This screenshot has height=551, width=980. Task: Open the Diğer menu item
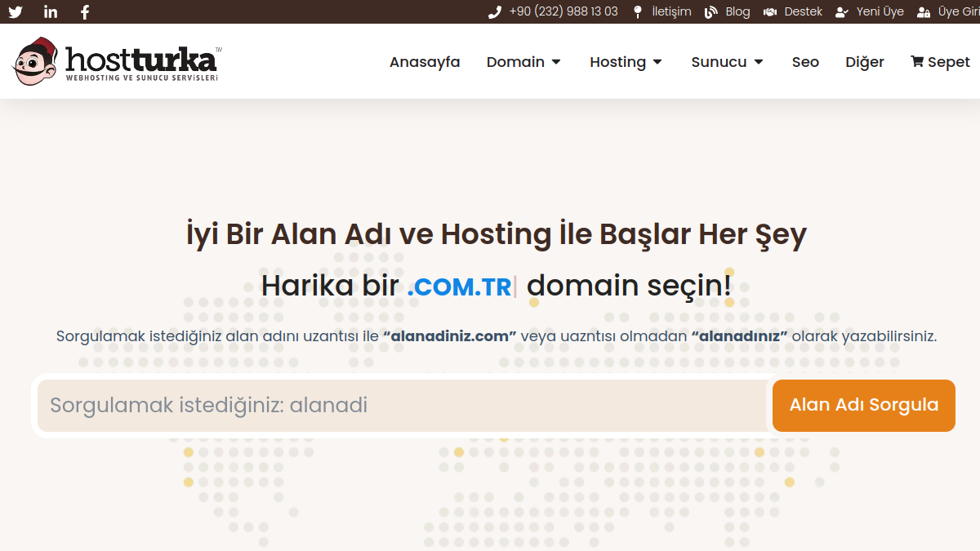865,62
